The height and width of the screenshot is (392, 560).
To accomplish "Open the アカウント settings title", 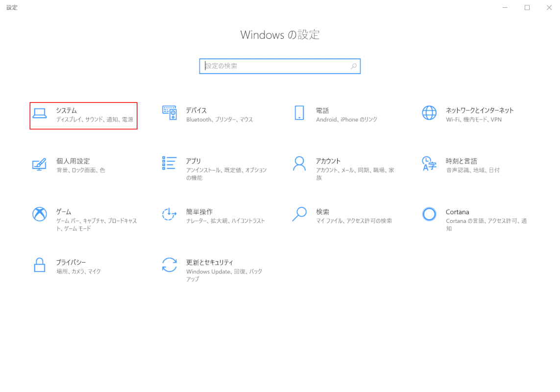I will coord(328,161).
